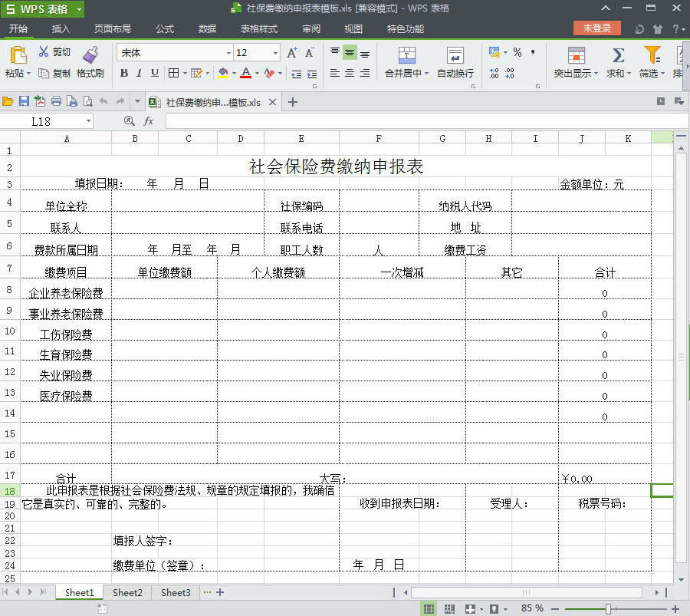Click the Copy (复制) icon
Viewport: 690px width, 616px height.
(44, 73)
